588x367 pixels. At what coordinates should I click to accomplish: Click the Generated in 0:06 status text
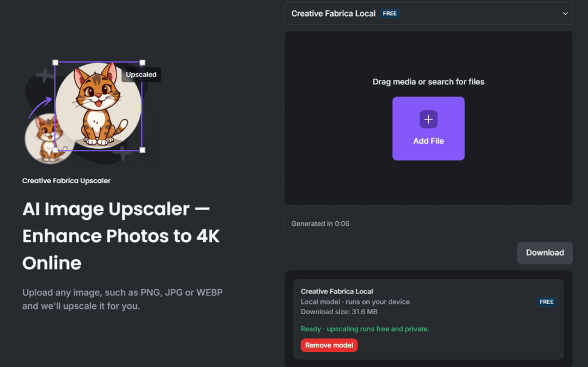point(320,223)
